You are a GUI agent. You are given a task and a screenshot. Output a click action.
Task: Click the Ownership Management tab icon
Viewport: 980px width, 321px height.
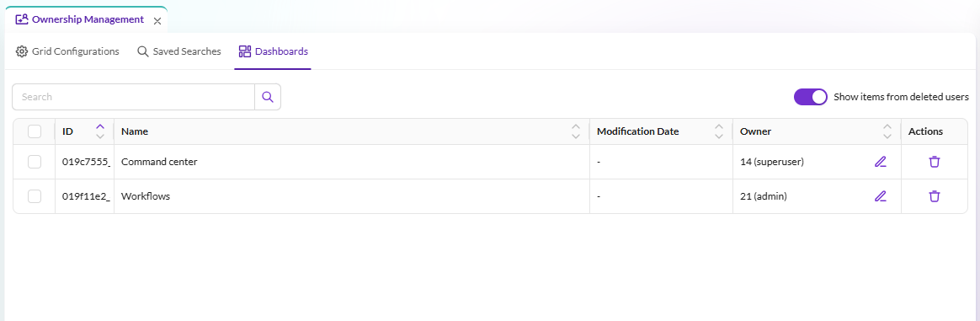[22, 19]
